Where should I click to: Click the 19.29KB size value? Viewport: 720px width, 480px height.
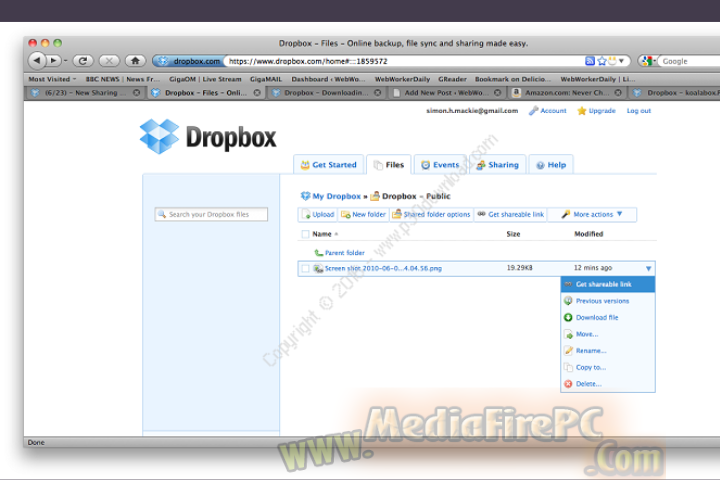tap(519, 268)
